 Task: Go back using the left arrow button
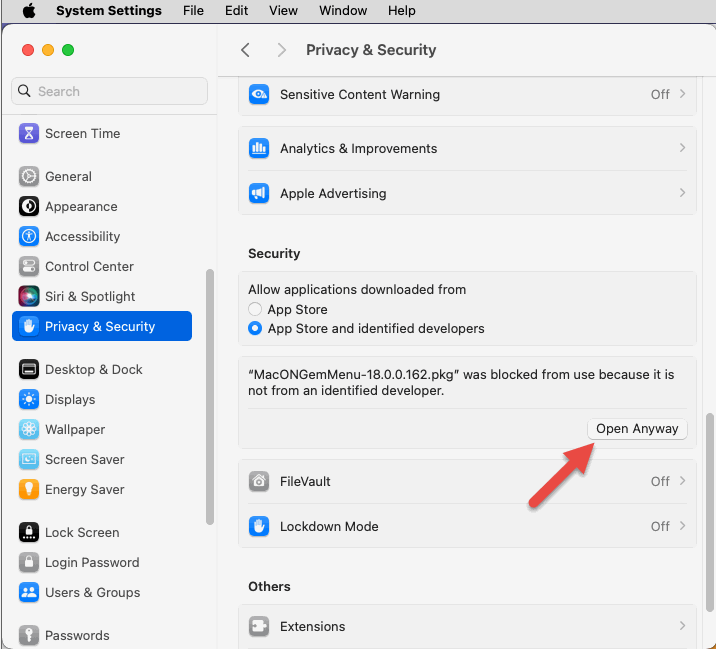click(x=246, y=50)
